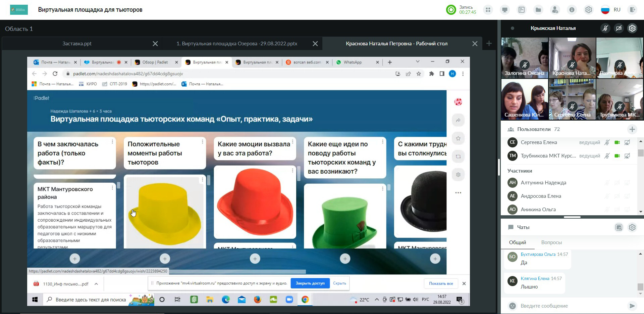Click the Padlet user avatar icon
Viewport: 644px width, 314px height.
click(458, 102)
